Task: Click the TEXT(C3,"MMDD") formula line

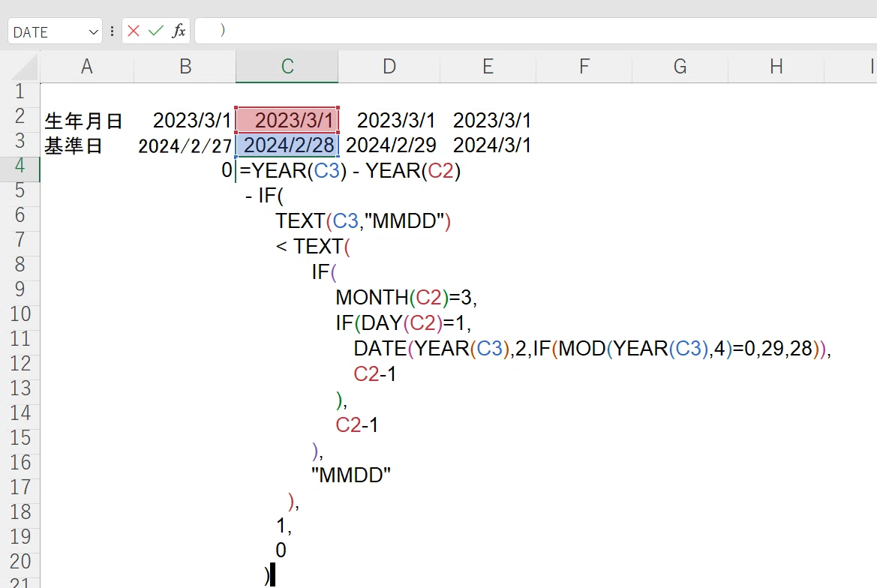Action: coord(363,221)
